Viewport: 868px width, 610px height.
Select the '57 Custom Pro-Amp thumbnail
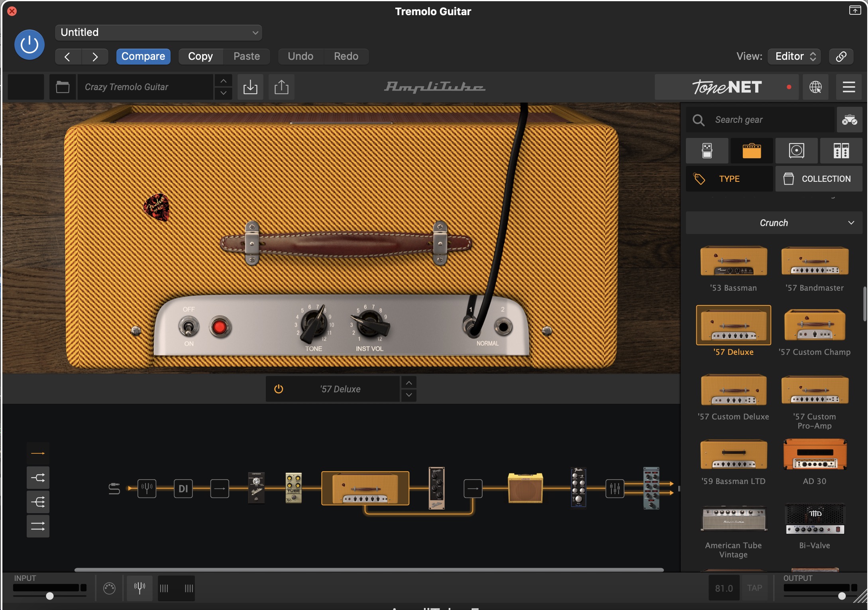click(815, 390)
